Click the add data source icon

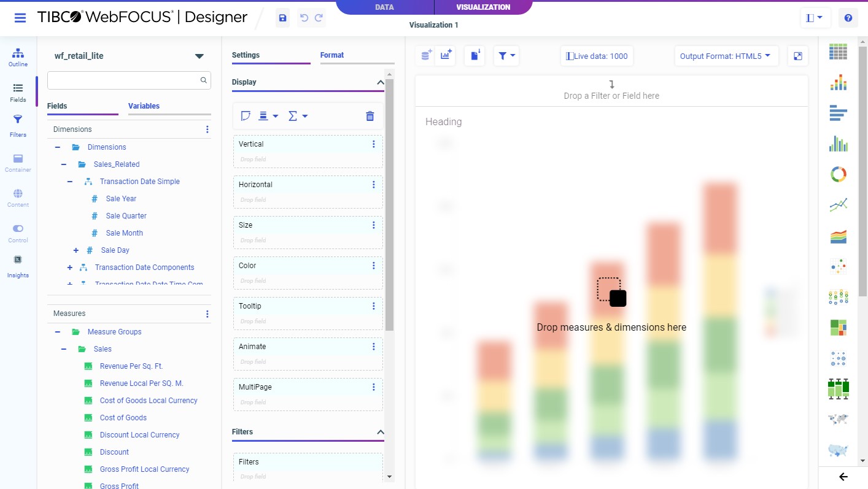(425, 55)
